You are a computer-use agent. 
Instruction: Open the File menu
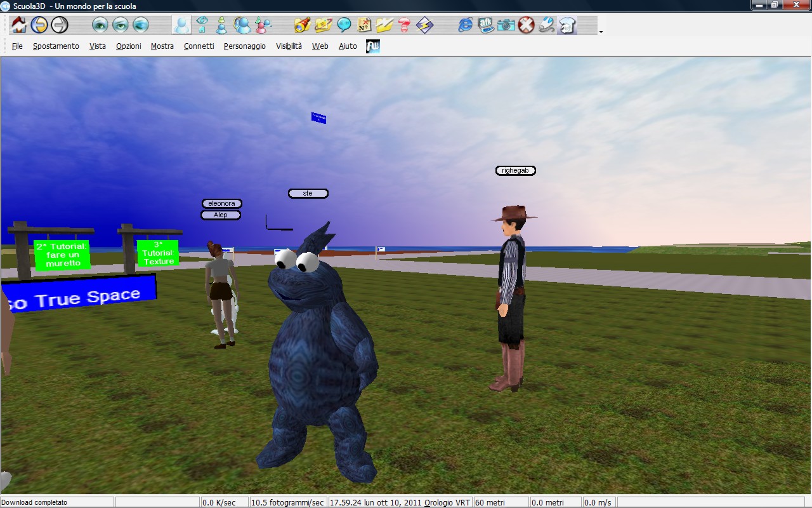click(17, 46)
